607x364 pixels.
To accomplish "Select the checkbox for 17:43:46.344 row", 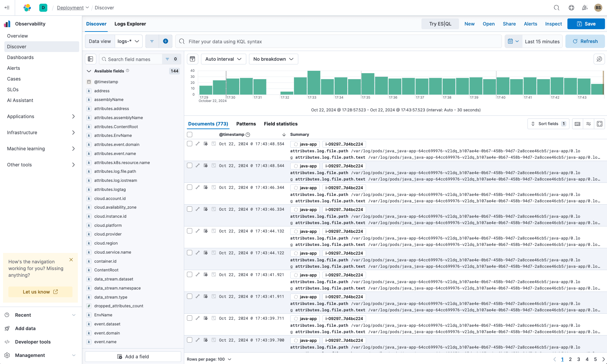I will (190, 188).
